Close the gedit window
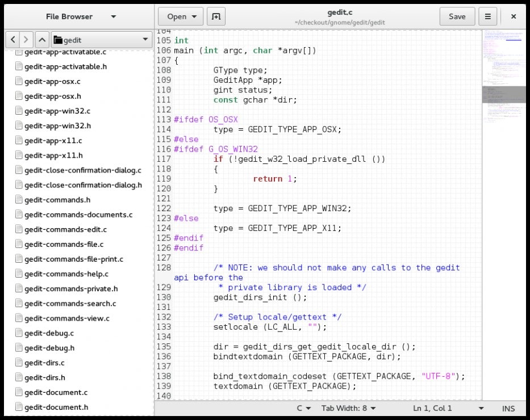Image resolution: width=530 pixels, height=420 pixels. [x=514, y=16]
